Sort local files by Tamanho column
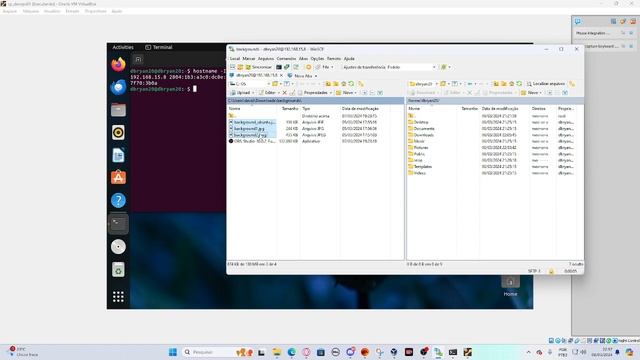 click(x=290, y=109)
